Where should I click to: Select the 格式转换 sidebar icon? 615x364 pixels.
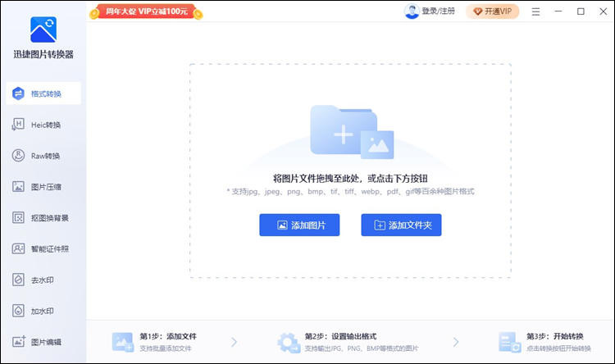pos(18,93)
